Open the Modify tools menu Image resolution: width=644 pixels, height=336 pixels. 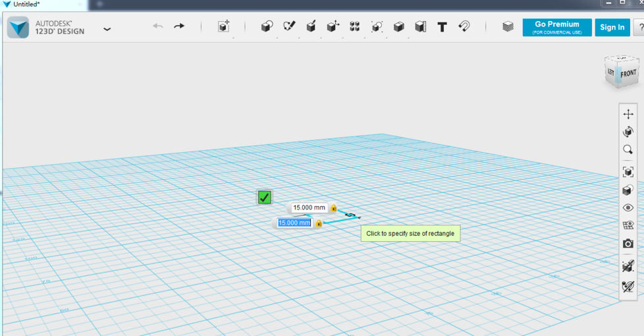pyautogui.click(x=333, y=26)
